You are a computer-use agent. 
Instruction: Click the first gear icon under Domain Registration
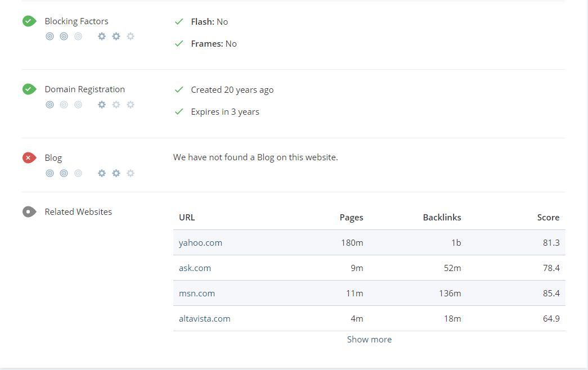tap(102, 105)
